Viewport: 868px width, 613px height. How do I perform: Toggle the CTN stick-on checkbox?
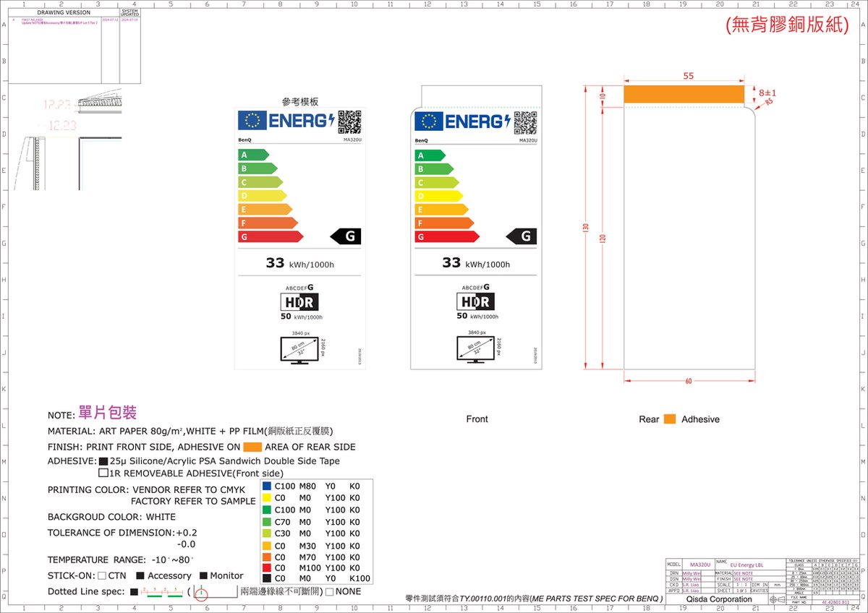tap(102, 576)
